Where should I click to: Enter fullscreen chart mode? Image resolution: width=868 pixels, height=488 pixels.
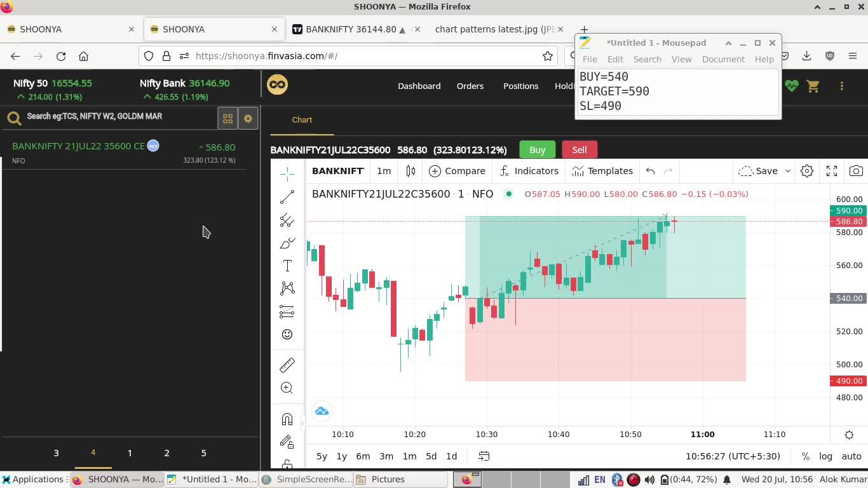click(x=832, y=171)
